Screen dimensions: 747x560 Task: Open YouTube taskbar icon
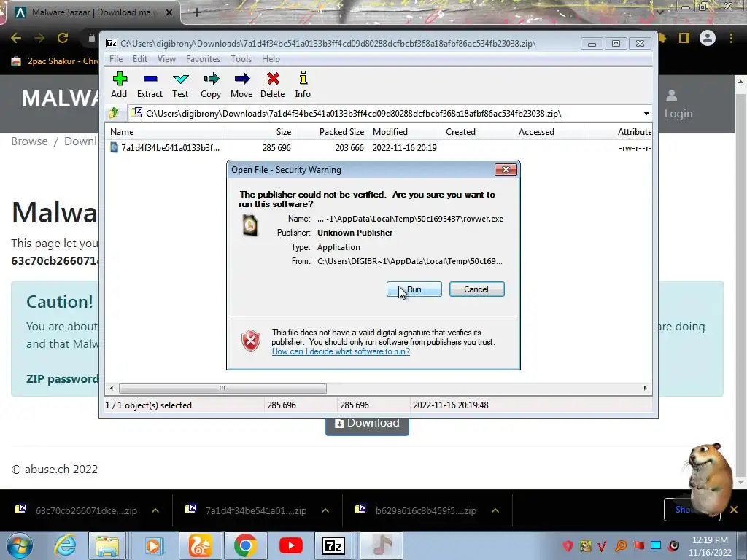pos(290,545)
